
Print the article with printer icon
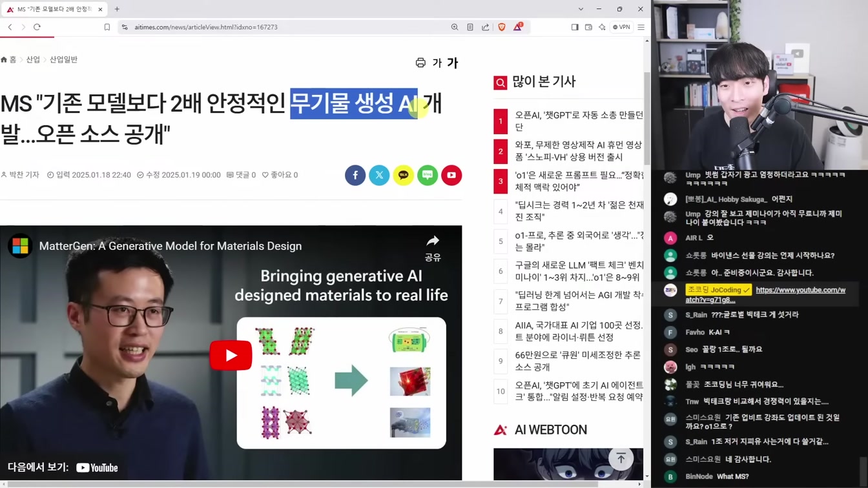(420, 63)
